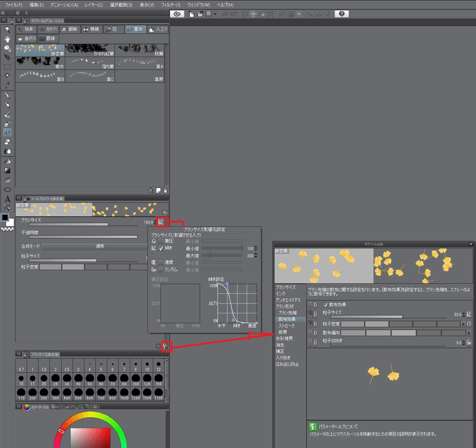
Task: Select the Pencil tool
Action: point(7,105)
